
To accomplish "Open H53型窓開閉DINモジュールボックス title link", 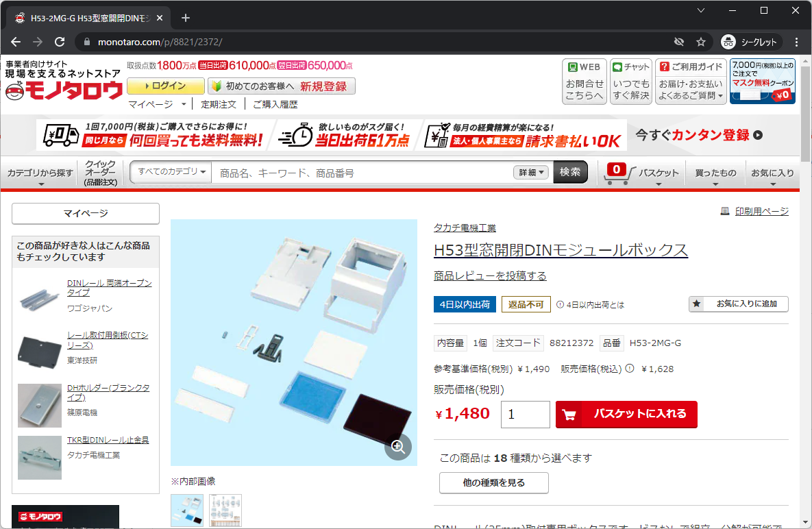I will coord(561,250).
